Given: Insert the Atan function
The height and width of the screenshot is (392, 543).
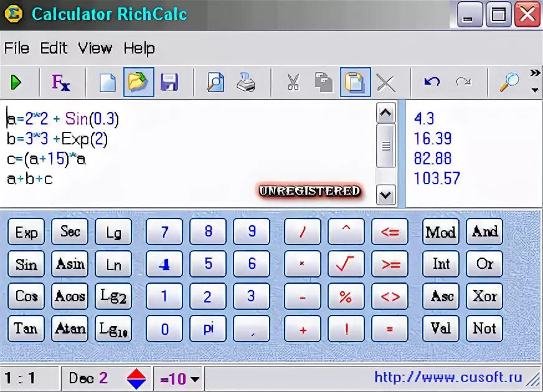Looking at the screenshot, I should 70,329.
